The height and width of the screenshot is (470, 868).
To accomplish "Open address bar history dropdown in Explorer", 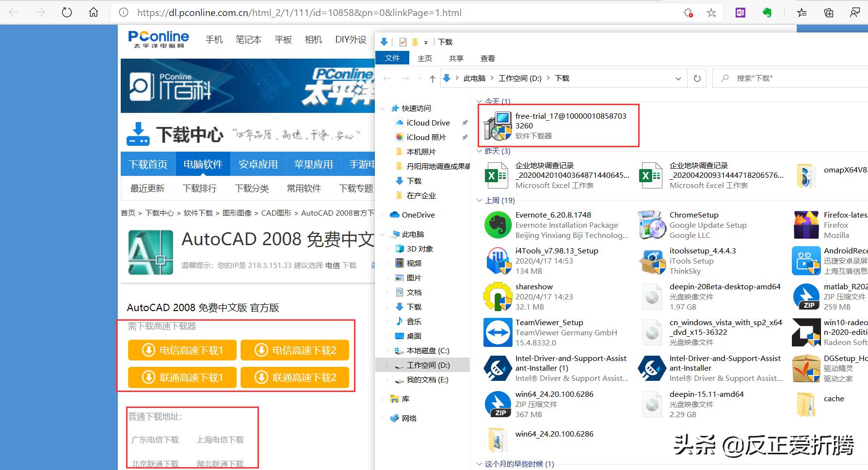I will (678, 78).
